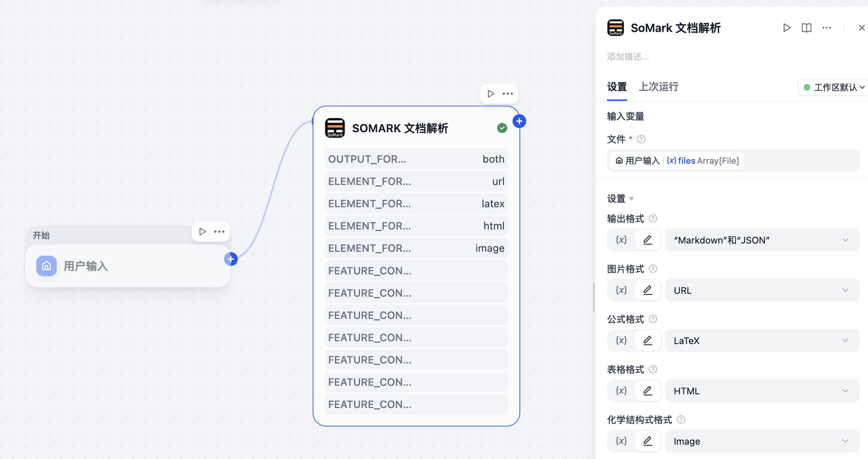
Task: Open more options menu in panel header
Action: pos(826,28)
